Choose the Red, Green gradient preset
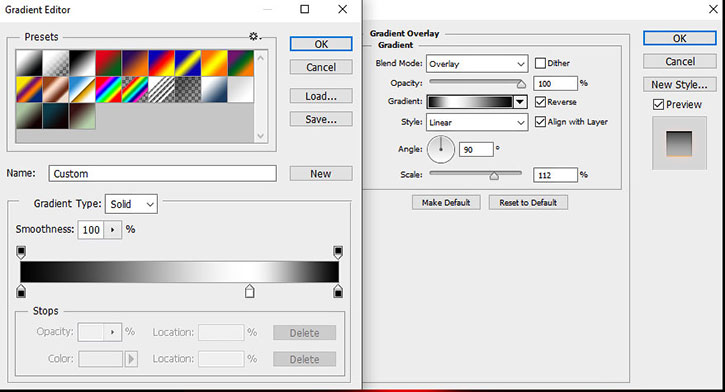 coord(108,63)
